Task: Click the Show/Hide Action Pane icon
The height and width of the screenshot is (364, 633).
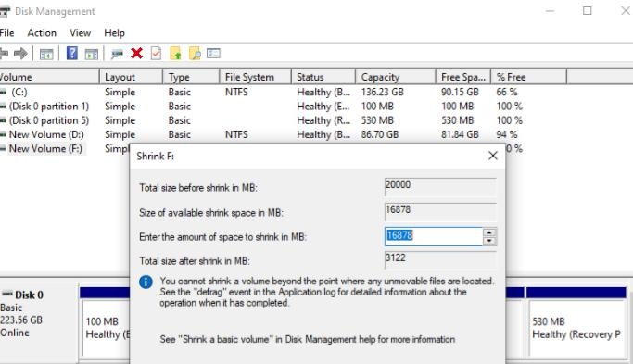Action: click(92, 54)
